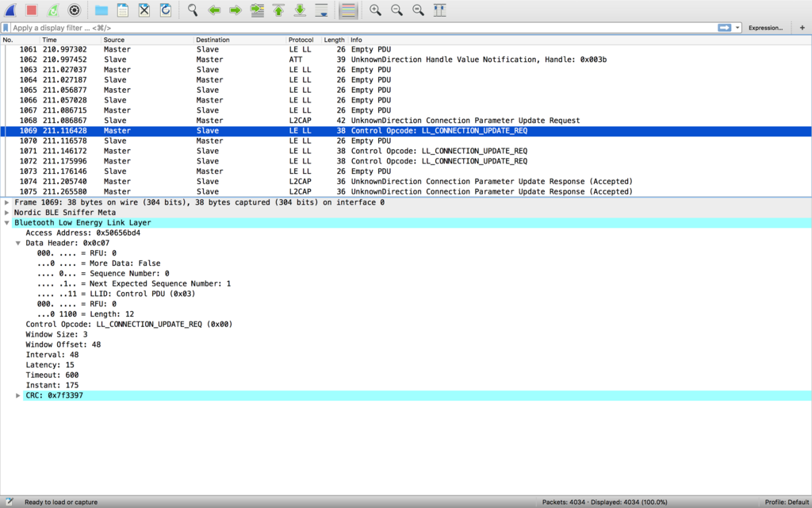Stop the capture with the red square

(32, 10)
